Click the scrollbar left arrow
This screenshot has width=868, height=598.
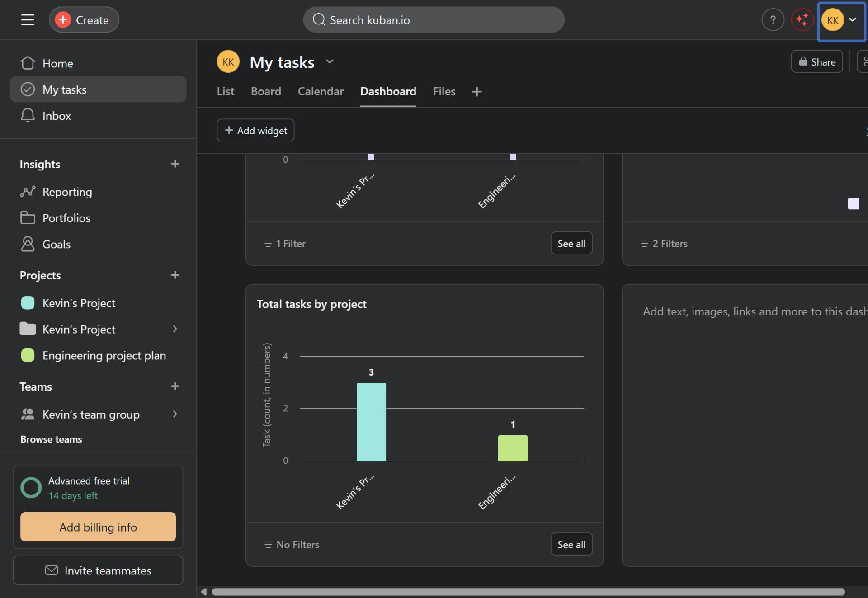(203, 592)
